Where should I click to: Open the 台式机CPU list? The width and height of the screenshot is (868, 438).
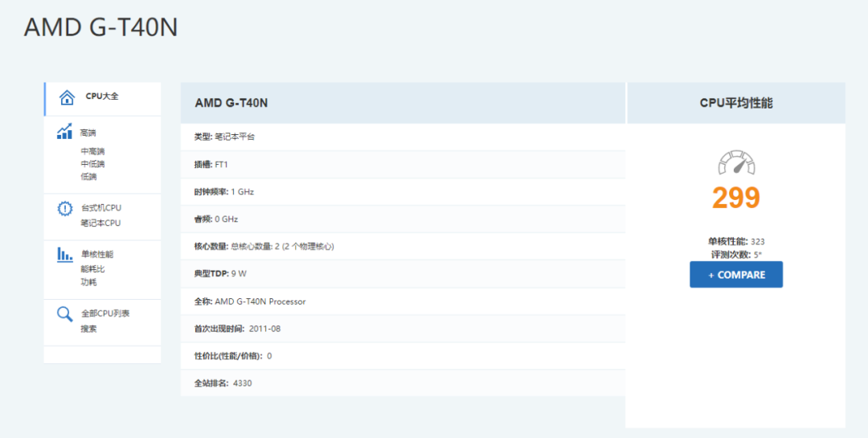[x=100, y=208]
